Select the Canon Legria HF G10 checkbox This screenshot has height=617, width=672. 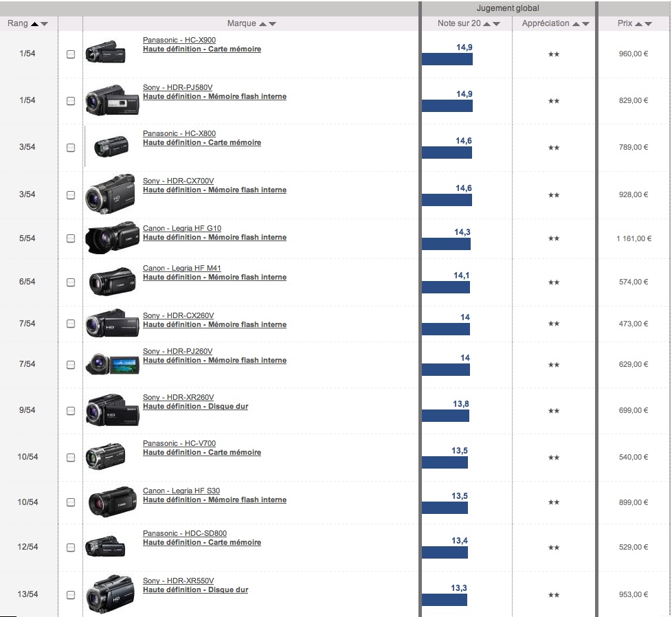coord(71,238)
